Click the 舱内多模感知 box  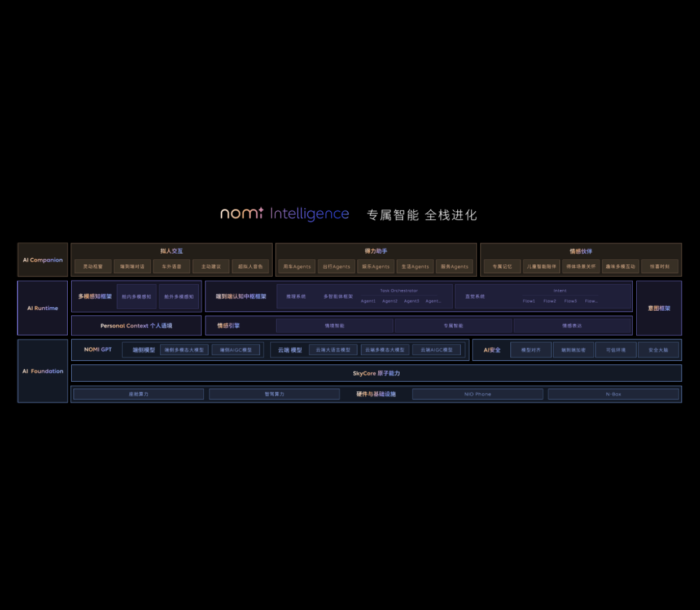[137, 297]
